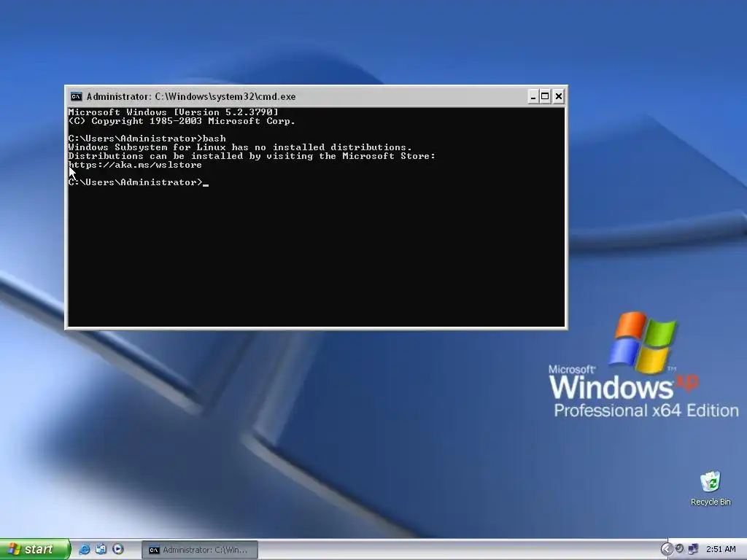The height and width of the screenshot is (560, 747).
Task: Click the 2:51 AM clock
Action: 721,549
